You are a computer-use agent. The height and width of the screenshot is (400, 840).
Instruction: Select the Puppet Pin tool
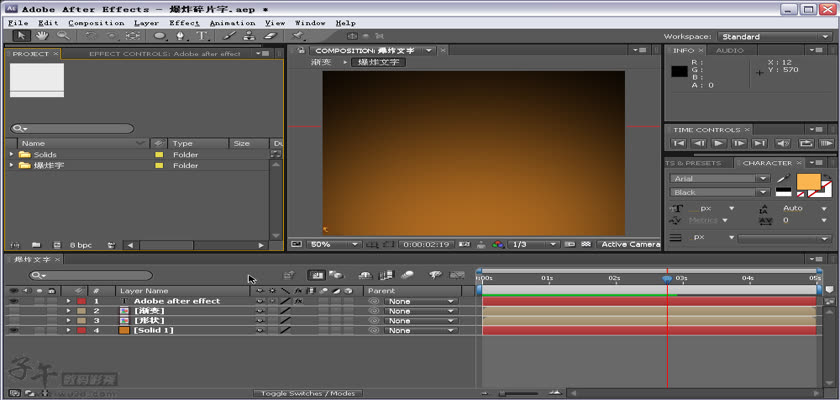point(298,36)
